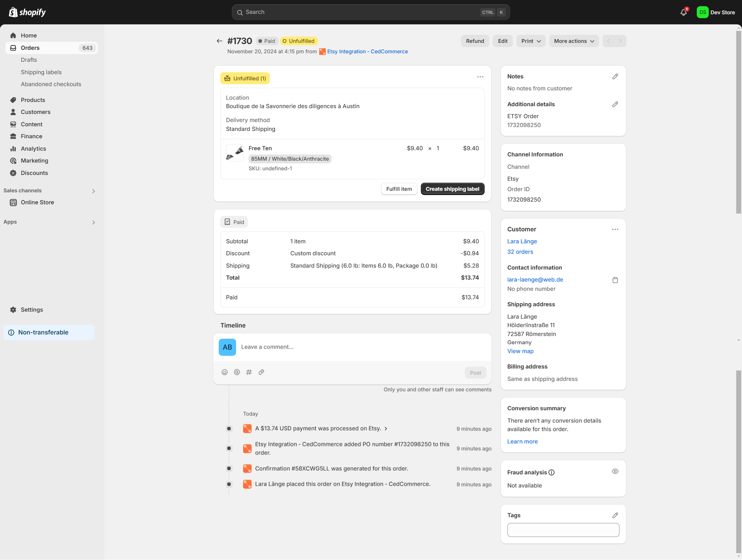Open Settings in the sidebar
The height and width of the screenshot is (560, 742).
[51, 310]
